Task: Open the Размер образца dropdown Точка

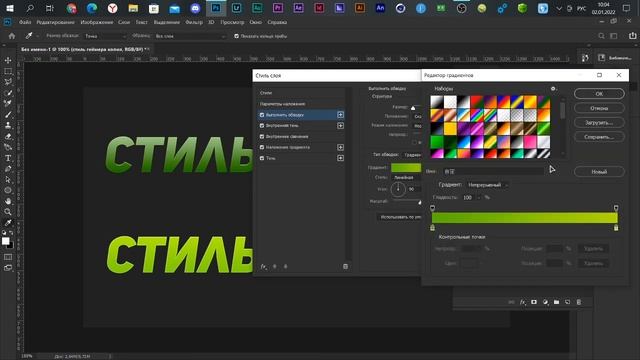Action: coord(106,36)
